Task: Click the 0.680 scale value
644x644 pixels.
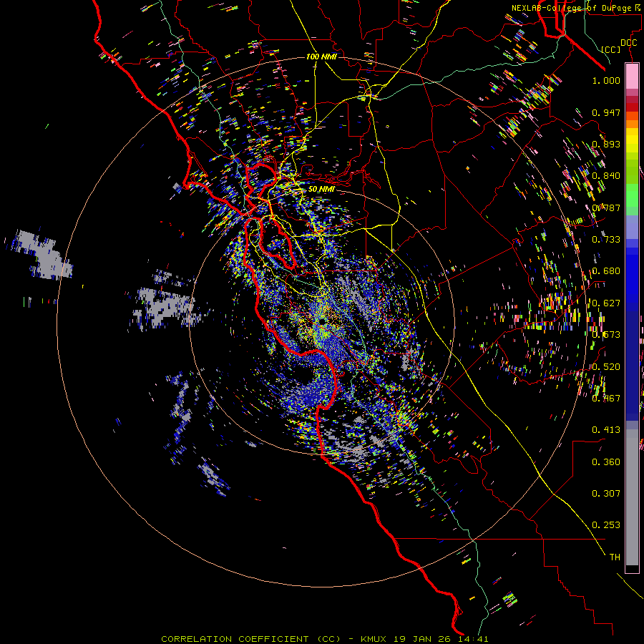Action: pos(606,271)
